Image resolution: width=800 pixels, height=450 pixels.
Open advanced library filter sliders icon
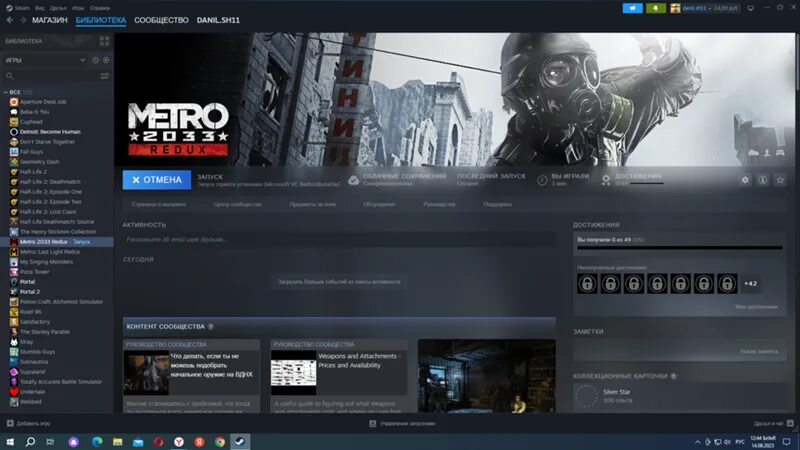(x=104, y=76)
